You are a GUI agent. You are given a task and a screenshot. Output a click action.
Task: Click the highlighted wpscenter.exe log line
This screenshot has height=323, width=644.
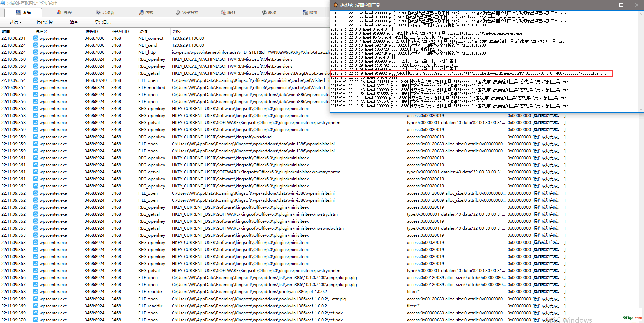472,74
